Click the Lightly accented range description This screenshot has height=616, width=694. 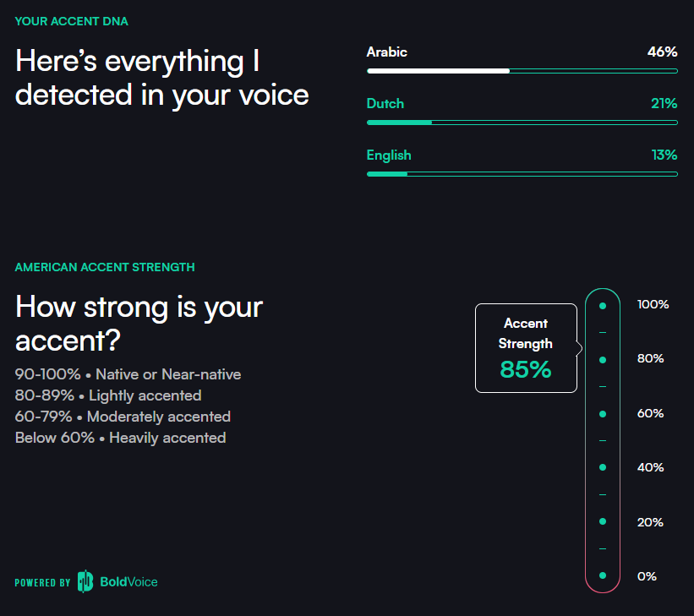coord(108,395)
